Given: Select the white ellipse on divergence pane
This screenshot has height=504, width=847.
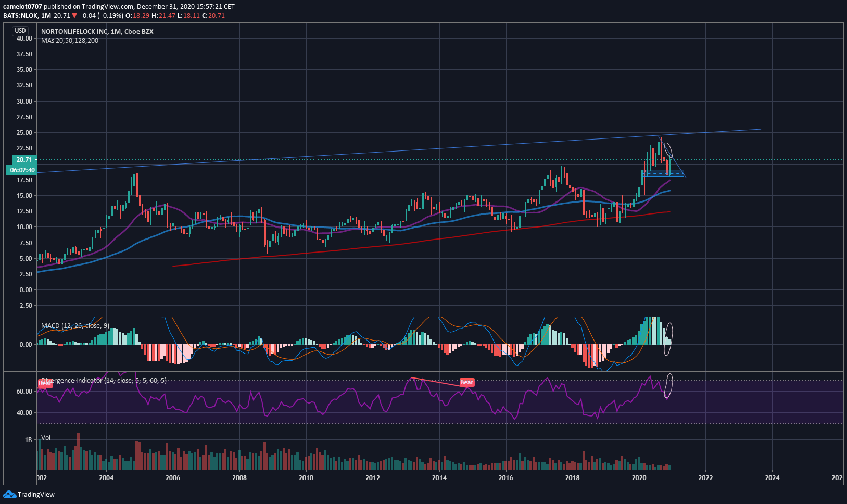Looking at the screenshot, I should tap(669, 386).
